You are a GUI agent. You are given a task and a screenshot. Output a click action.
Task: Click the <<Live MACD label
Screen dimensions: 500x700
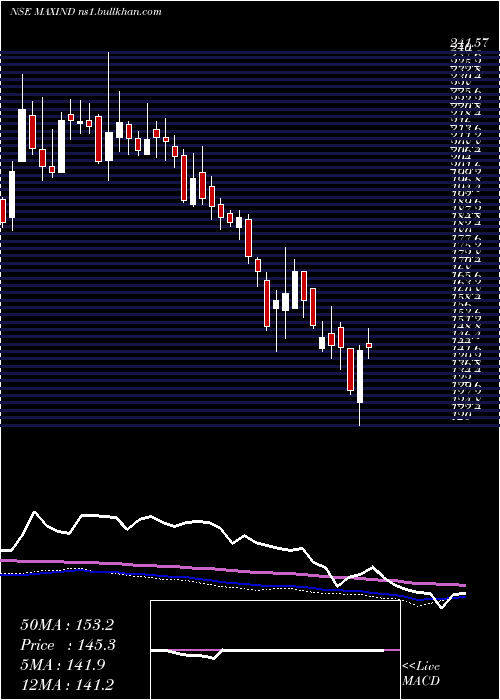tap(421, 673)
